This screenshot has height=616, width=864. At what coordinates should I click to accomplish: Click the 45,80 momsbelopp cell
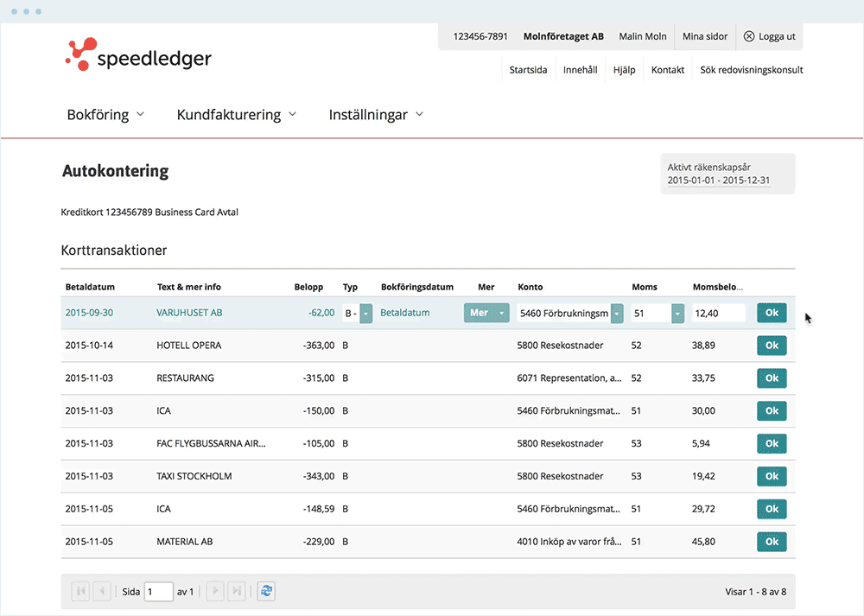coord(703,542)
